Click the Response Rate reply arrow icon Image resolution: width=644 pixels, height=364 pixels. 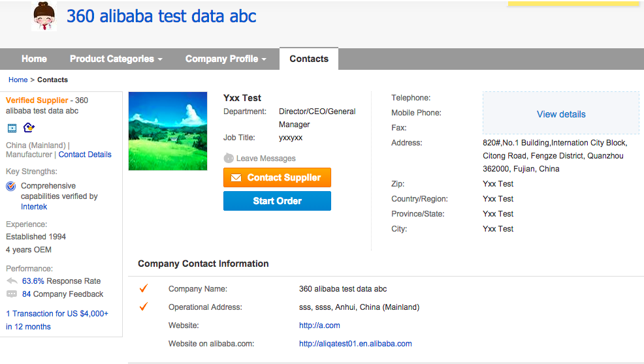tap(12, 281)
